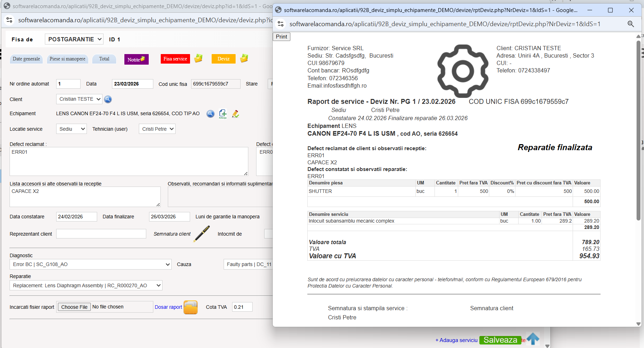644x348 pixels.
Task: Open the Client Cristian TESTE dropdown
Action: (x=79, y=99)
